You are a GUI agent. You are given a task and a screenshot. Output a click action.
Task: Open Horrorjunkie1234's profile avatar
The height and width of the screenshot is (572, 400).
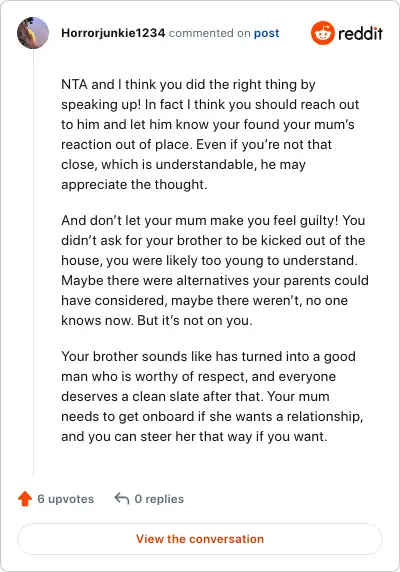pyautogui.click(x=33, y=33)
